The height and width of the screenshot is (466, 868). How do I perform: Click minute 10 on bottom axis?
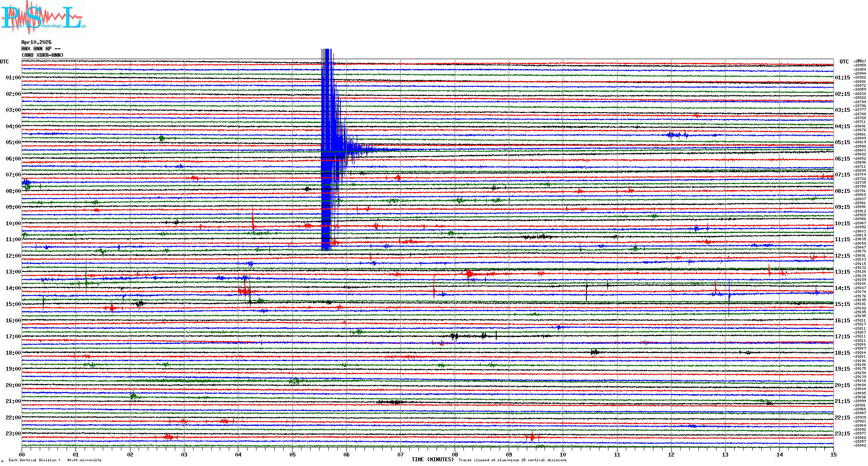tap(563, 454)
